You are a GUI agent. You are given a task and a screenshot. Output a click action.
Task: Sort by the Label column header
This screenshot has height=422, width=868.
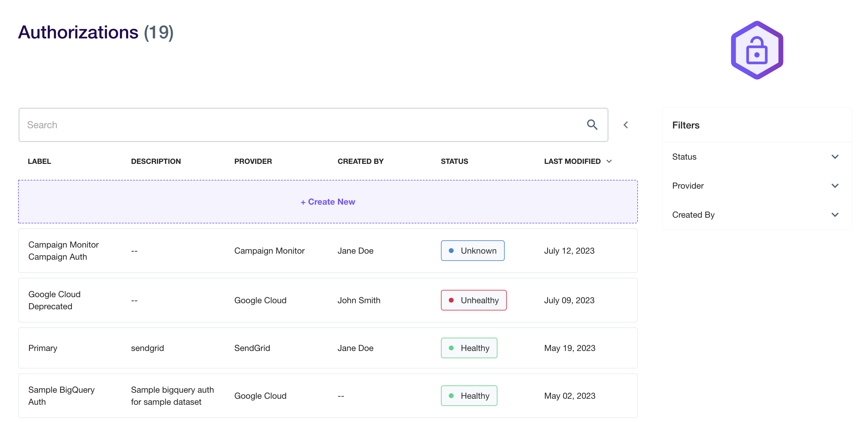point(40,161)
